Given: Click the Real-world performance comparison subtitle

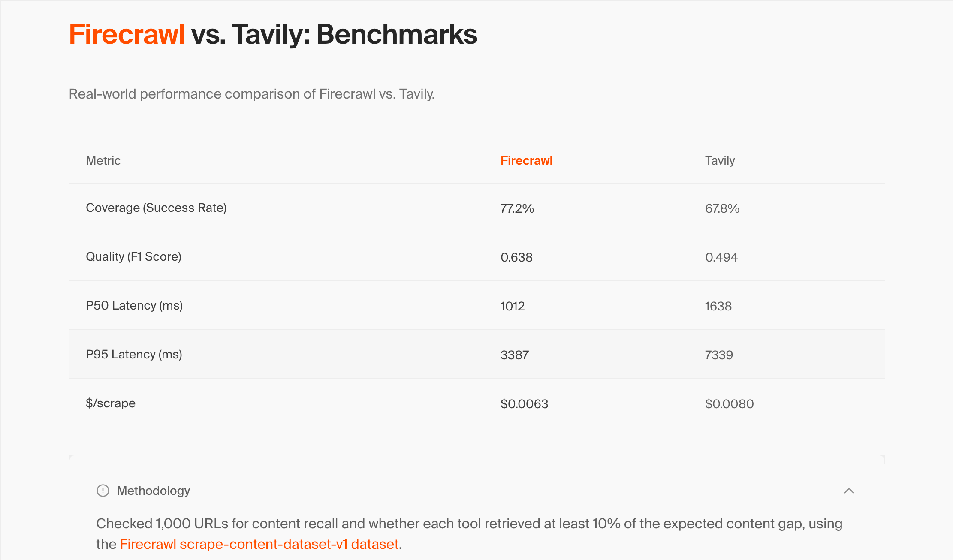Looking at the screenshot, I should point(252,94).
